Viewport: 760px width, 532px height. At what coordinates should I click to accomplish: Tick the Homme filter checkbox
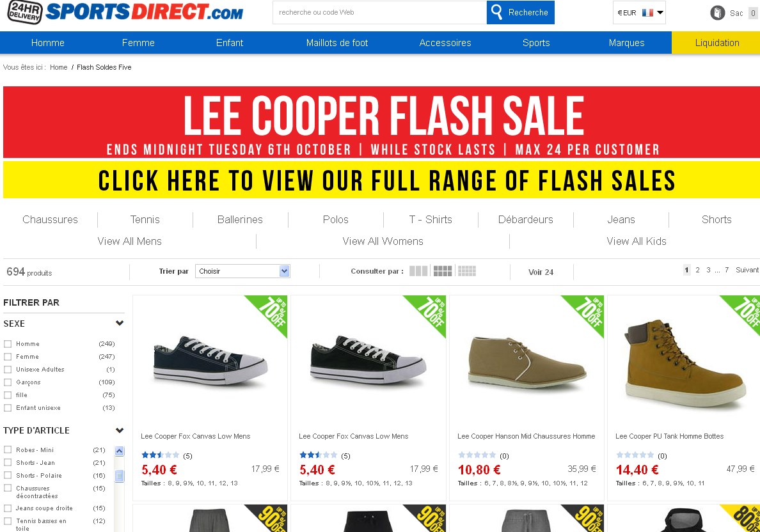pos(8,344)
